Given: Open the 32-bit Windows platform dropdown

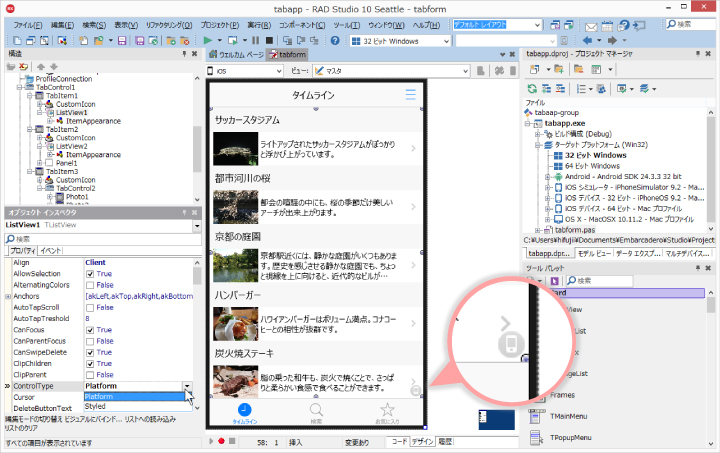Looking at the screenshot, I should (446, 41).
